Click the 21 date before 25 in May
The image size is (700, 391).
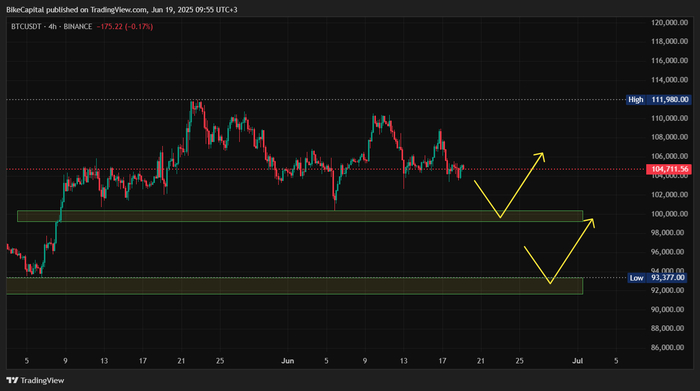181,361
